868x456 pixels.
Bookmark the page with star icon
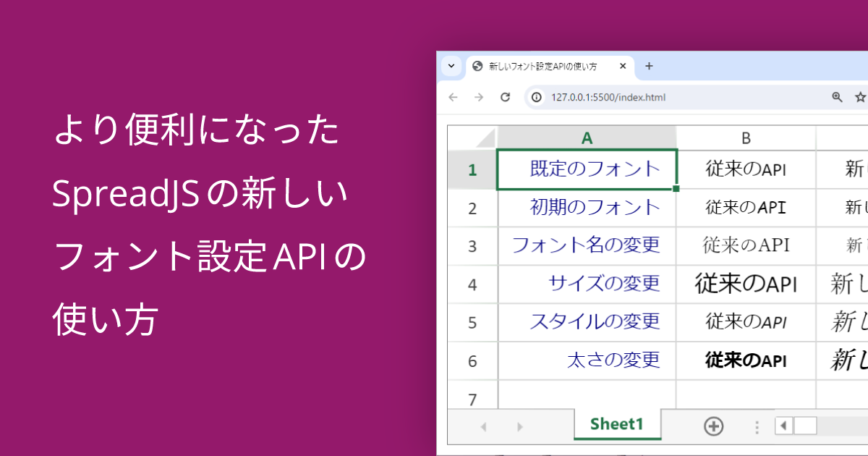[x=860, y=98]
